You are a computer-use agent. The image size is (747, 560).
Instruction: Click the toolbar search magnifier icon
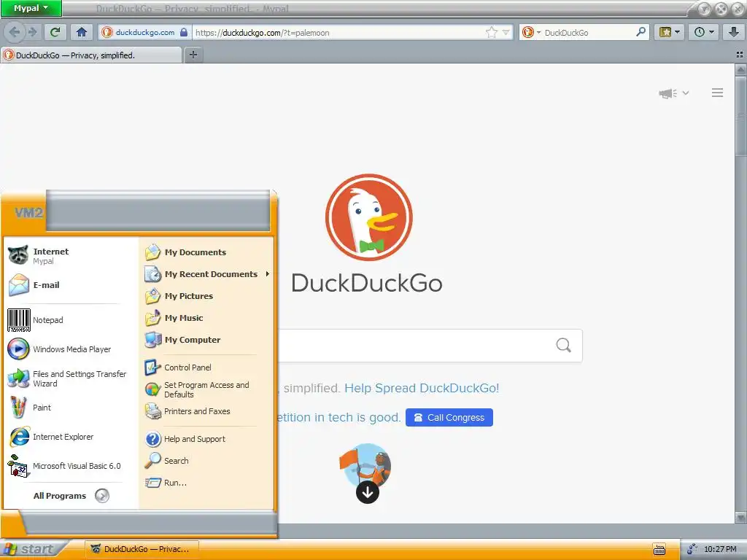point(640,32)
